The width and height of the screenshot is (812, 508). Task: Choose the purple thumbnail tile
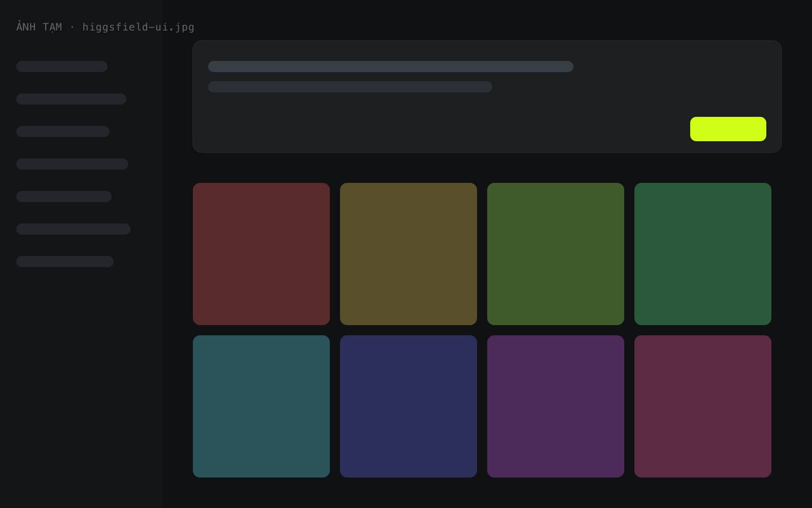556,406
